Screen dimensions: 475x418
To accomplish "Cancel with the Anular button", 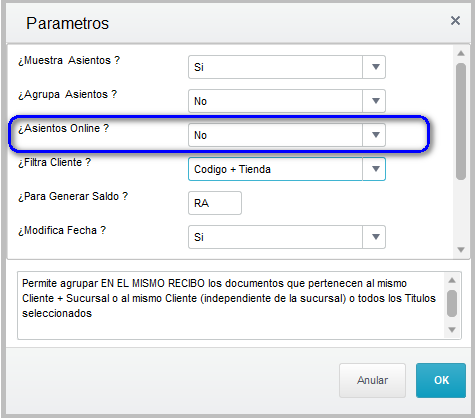I will (372, 380).
